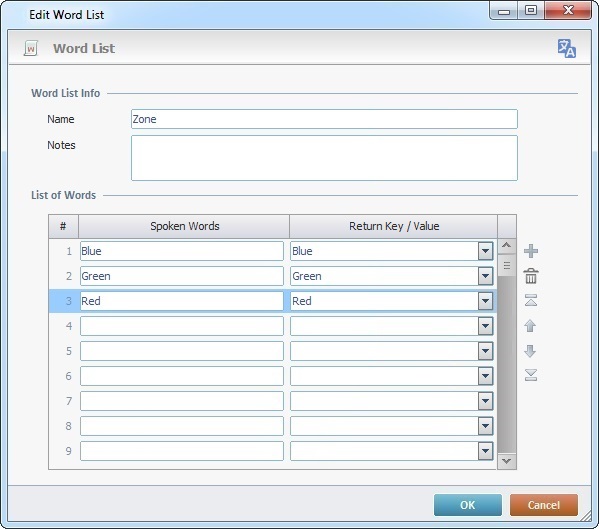Click the move row down arrow
The image size is (599, 529).
point(530,351)
